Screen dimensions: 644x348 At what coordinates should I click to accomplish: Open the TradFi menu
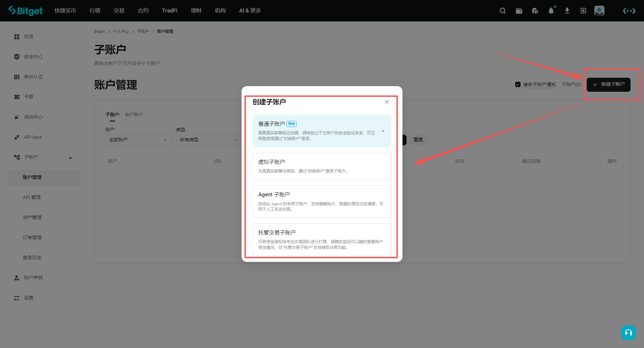tap(170, 11)
